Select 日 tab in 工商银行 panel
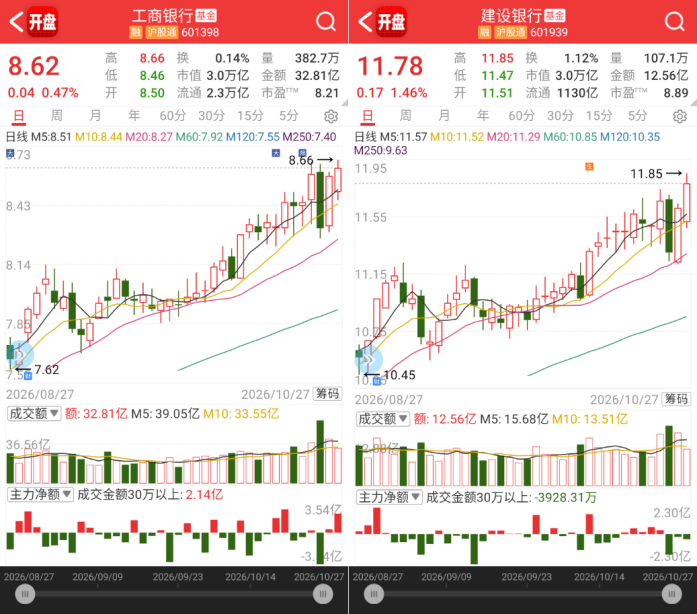The height and width of the screenshot is (614, 697). (19, 116)
